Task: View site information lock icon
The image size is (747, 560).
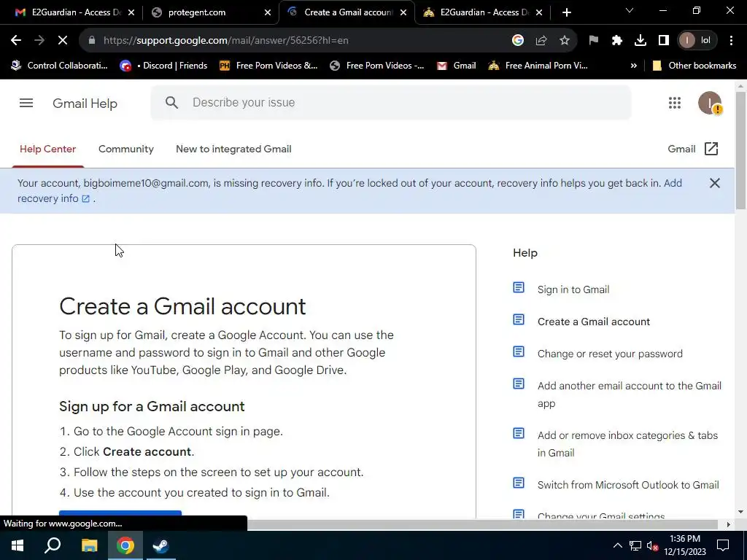Action: click(x=92, y=41)
